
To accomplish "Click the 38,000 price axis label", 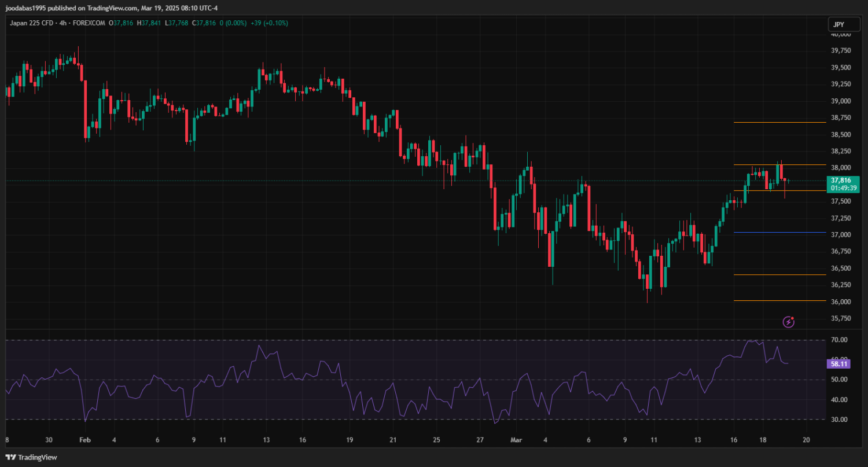I will pos(841,168).
